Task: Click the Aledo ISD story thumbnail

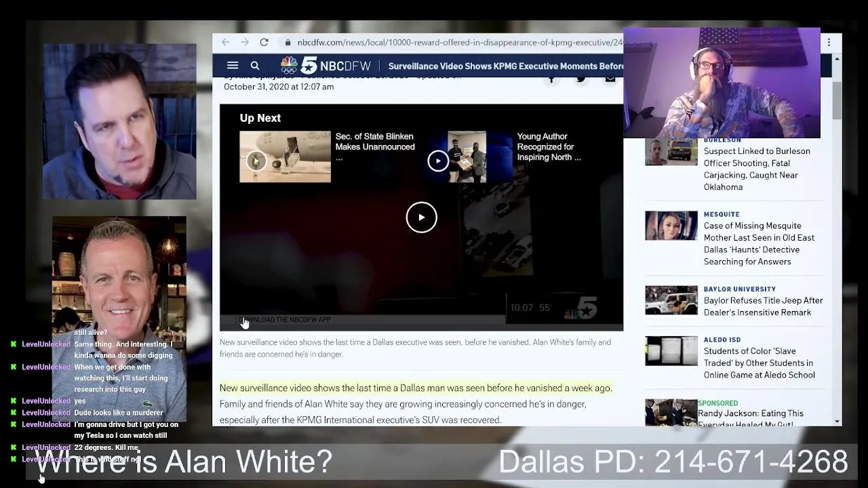Action: (x=671, y=351)
